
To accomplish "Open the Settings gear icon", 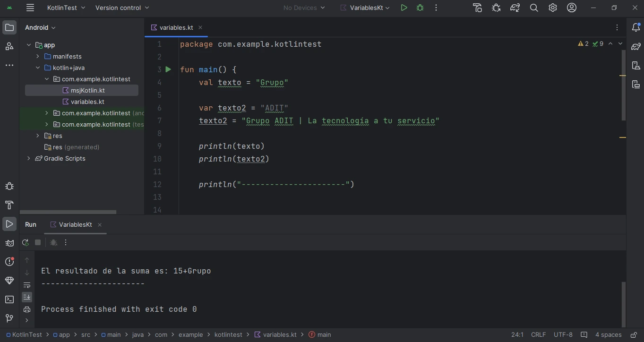I will pyautogui.click(x=553, y=8).
